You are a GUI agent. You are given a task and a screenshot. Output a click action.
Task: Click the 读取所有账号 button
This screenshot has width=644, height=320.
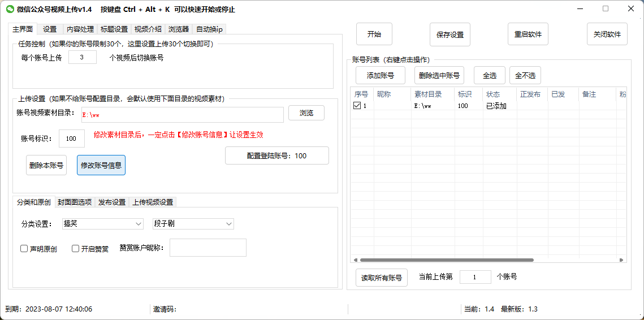(382, 278)
